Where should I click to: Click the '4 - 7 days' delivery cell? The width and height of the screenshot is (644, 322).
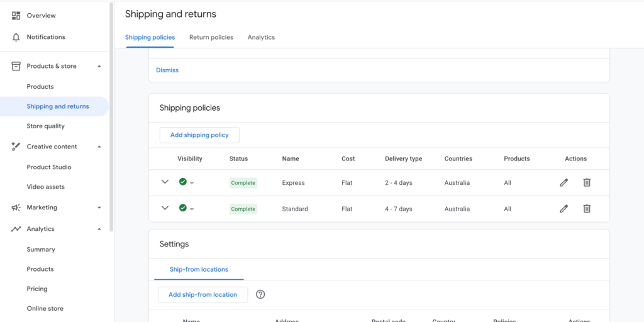398,209
